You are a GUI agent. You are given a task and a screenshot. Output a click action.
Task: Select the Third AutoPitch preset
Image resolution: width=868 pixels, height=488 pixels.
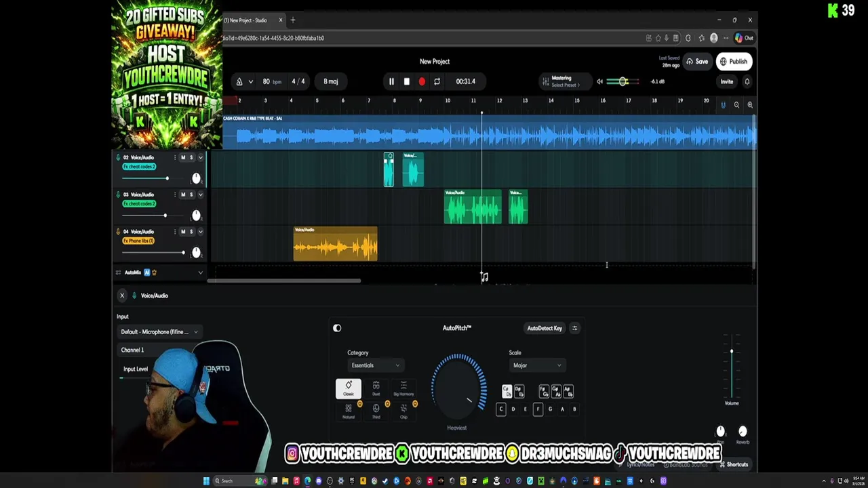(376, 411)
